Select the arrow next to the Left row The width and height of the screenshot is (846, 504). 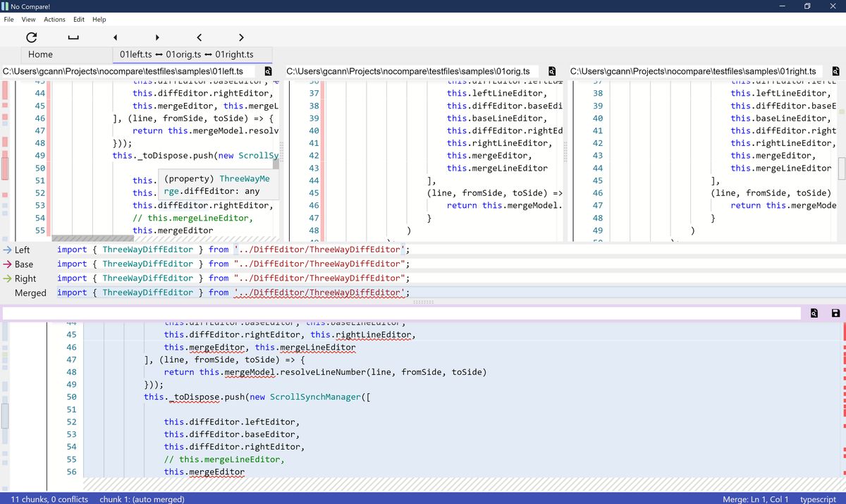pyautogui.click(x=8, y=249)
